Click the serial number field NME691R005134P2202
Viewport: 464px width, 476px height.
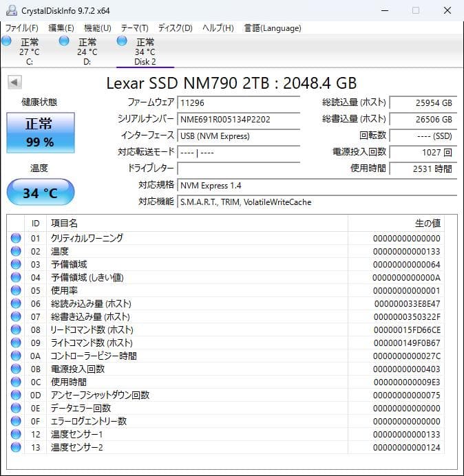pyautogui.click(x=238, y=119)
